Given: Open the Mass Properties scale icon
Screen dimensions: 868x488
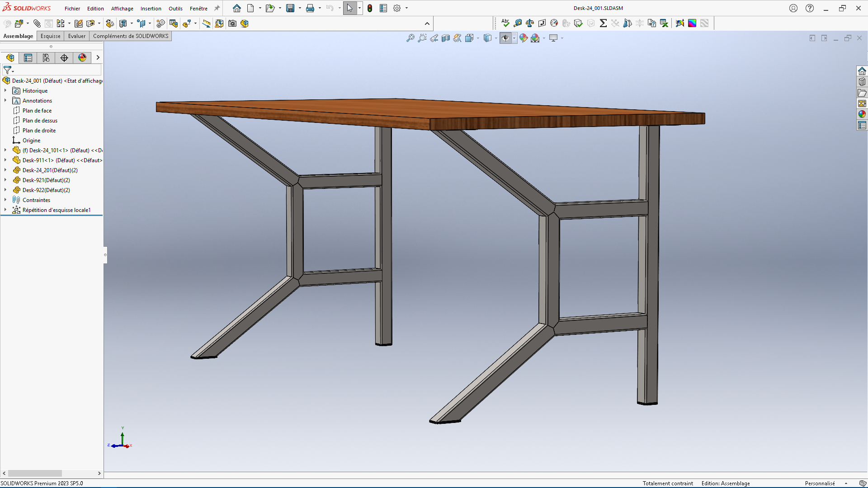Looking at the screenshot, I should click(530, 23).
